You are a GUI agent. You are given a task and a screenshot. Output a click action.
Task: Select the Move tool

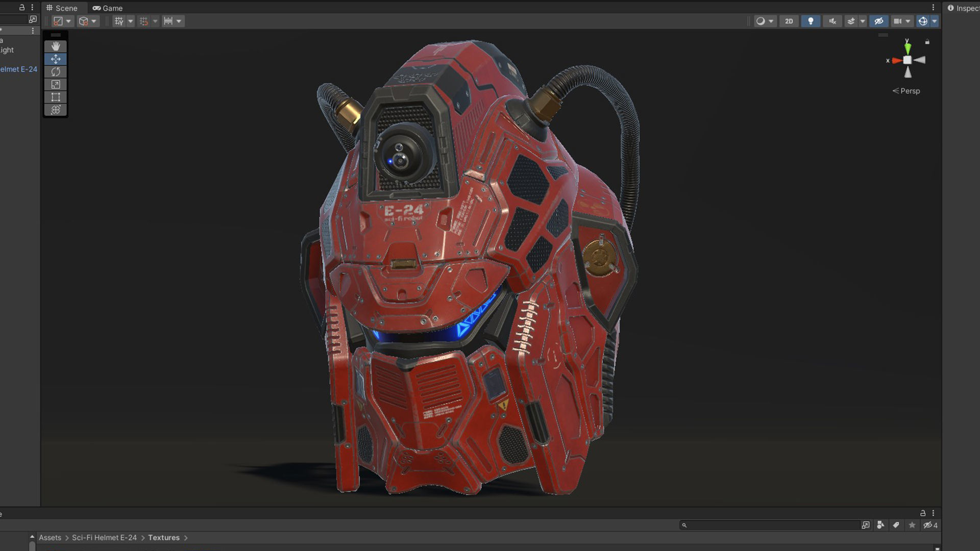click(56, 59)
